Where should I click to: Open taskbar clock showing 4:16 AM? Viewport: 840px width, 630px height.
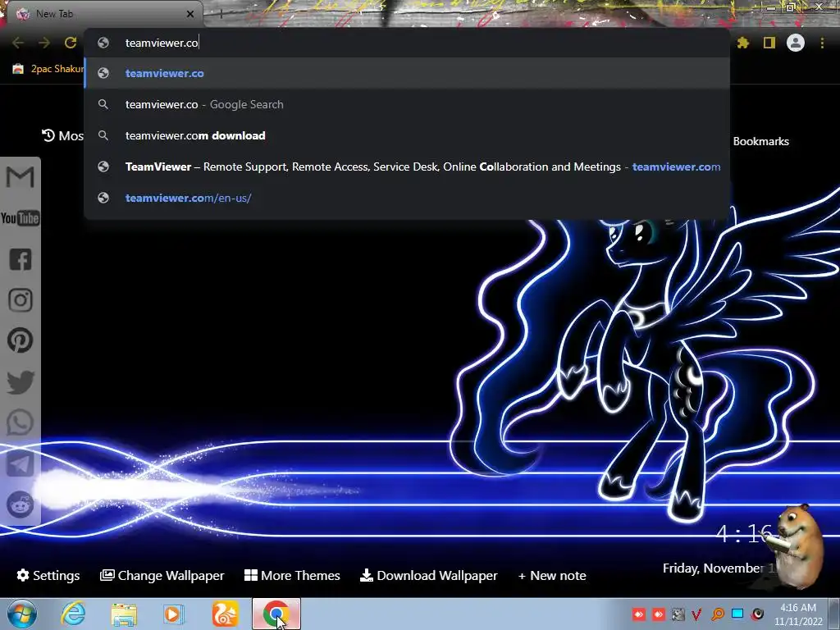(798, 614)
